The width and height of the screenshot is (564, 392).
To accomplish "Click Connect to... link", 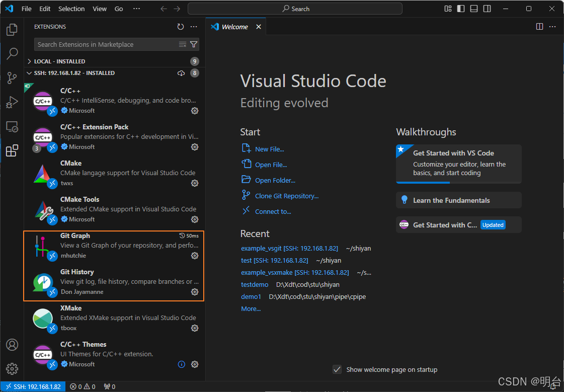I will click(273, 211).
